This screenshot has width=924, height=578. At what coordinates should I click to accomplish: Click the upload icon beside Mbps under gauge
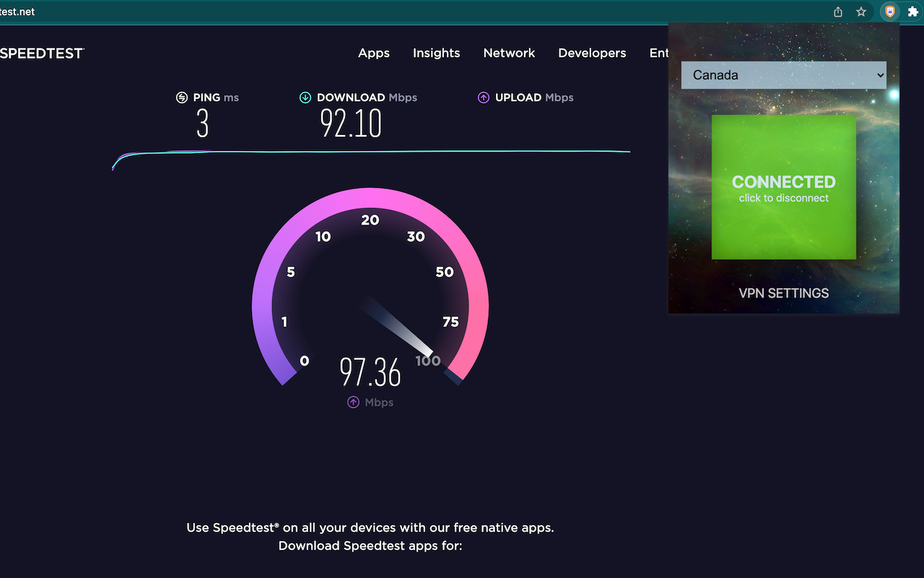353,402
